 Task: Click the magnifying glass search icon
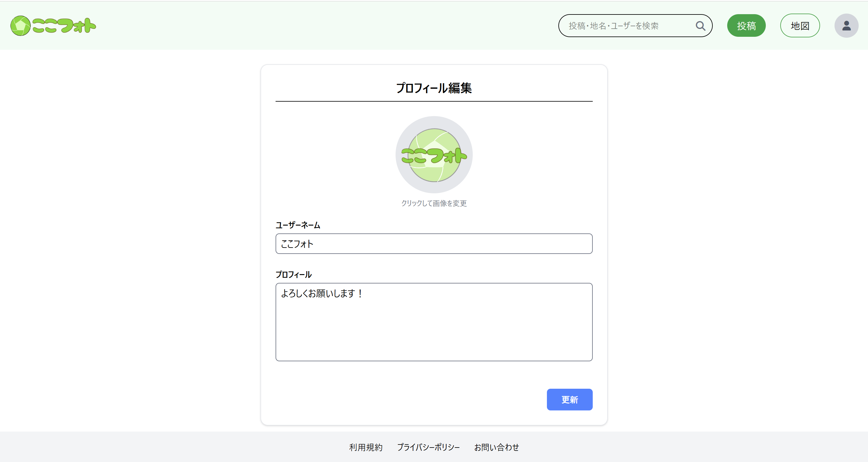click(700, 26)
